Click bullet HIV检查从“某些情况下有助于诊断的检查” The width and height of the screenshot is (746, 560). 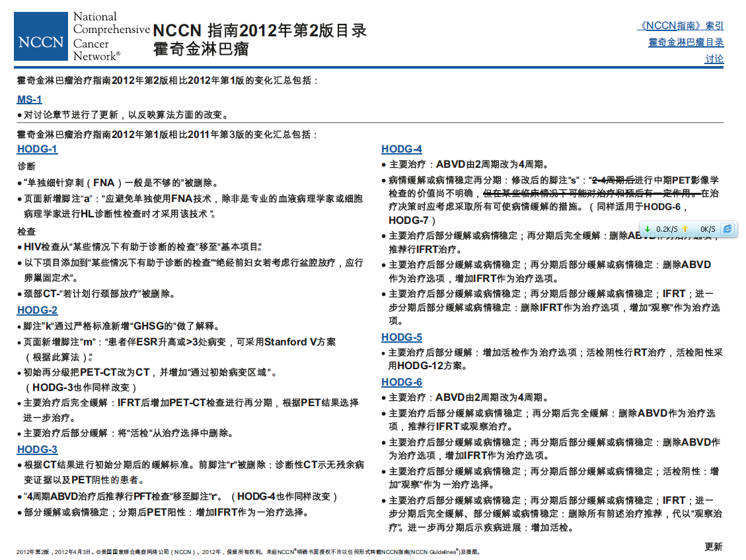[139, 247]
